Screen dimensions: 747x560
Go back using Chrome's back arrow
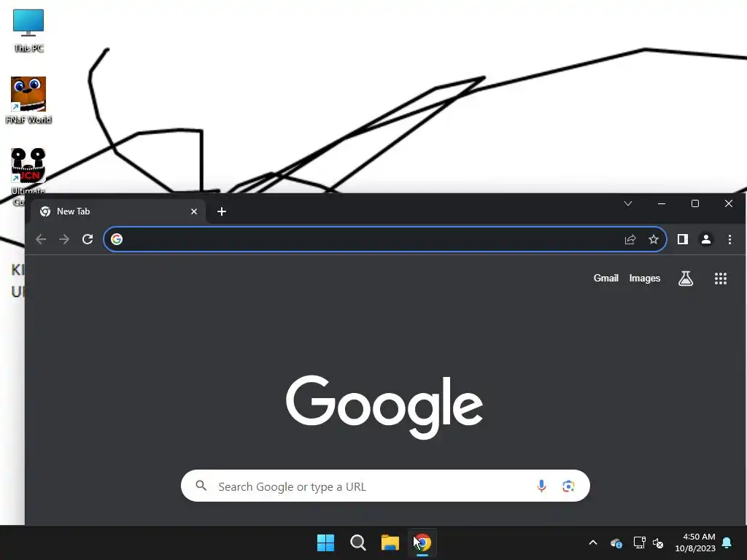41,239
